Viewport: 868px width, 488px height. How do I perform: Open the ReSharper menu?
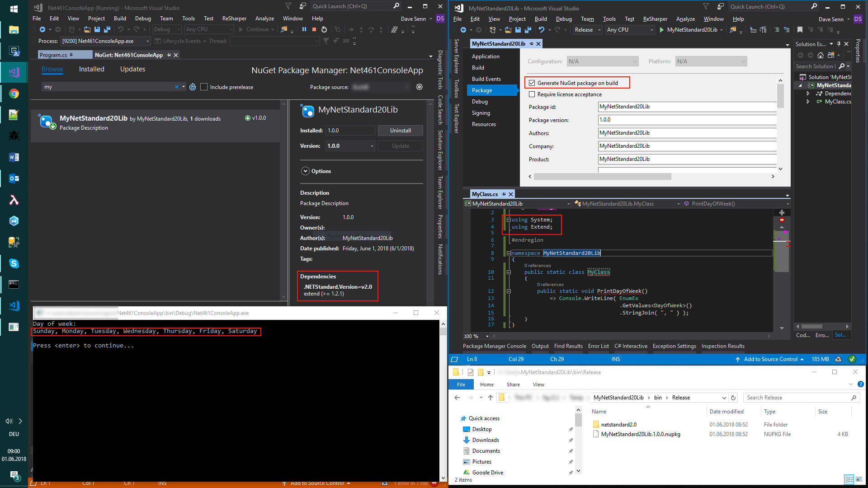655,19
